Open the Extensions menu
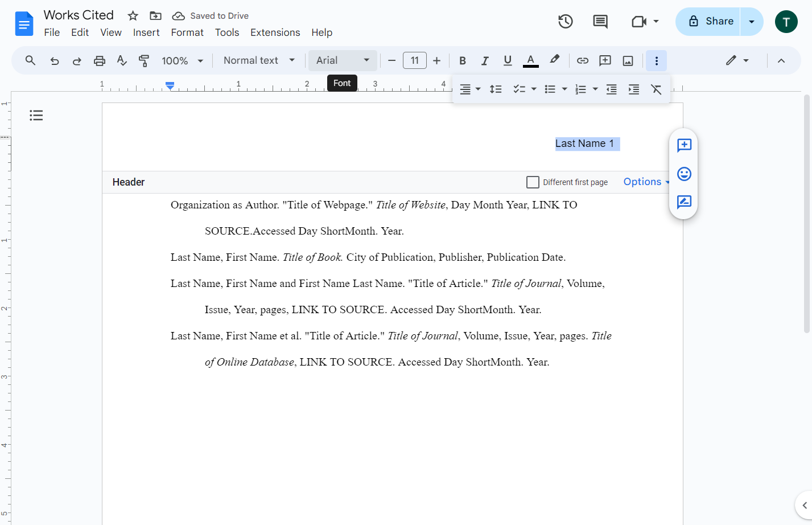This screenshot has height=525, width=812. (275, 32)
